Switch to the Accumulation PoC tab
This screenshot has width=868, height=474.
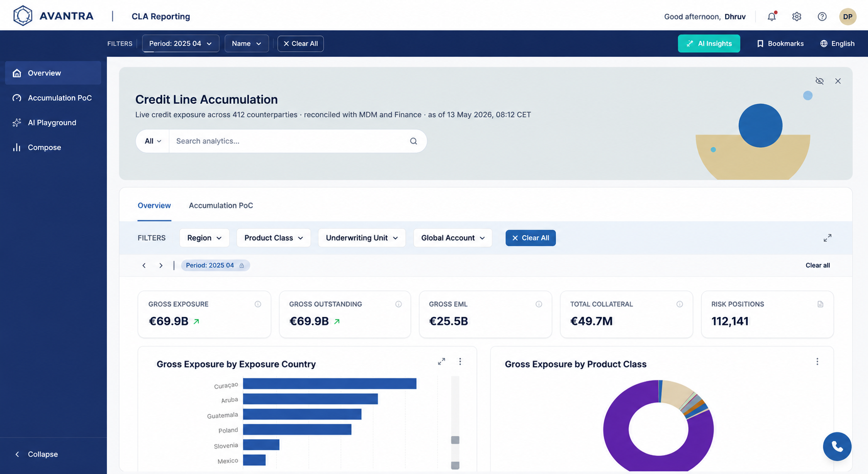click(221, 206)
